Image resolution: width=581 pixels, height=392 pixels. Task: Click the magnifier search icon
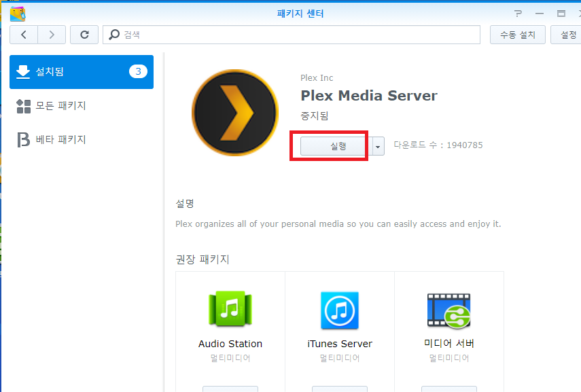pos(114,35)
